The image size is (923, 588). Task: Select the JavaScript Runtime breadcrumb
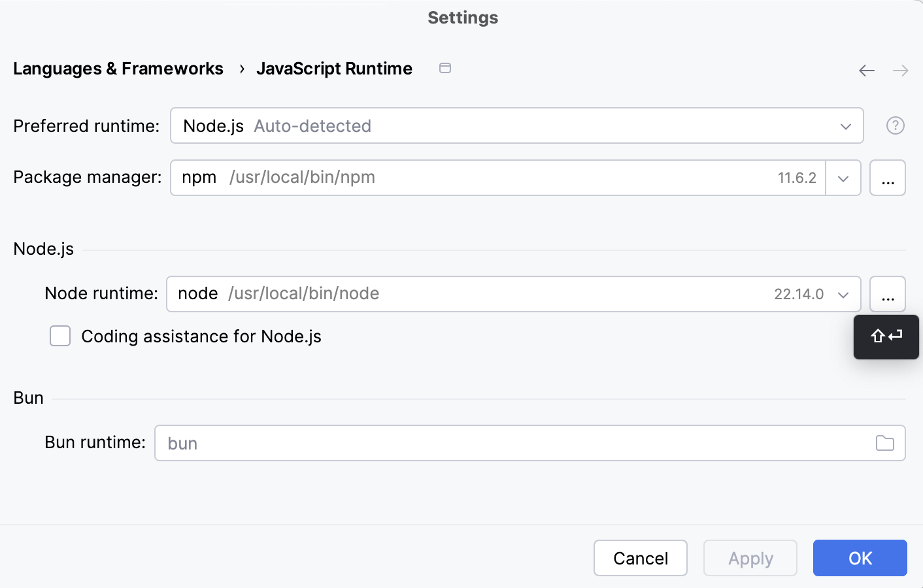335,68
